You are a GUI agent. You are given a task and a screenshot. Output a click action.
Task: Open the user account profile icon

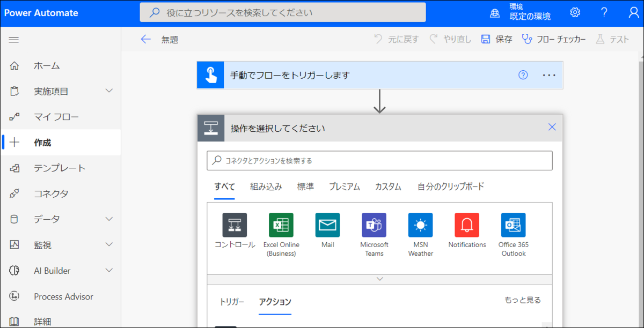tap(633, 12)
